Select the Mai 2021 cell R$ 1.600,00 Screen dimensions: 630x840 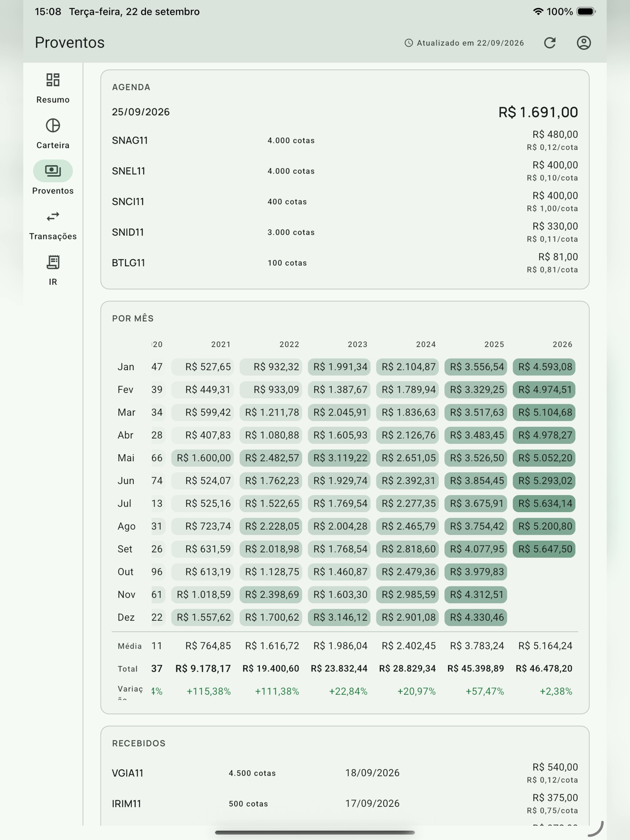pyautogui.click(x=202, y=458)
